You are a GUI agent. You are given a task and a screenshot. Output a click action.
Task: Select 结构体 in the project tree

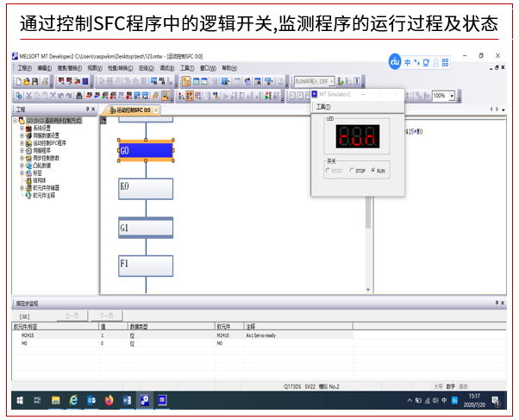[x=40, y=180]
